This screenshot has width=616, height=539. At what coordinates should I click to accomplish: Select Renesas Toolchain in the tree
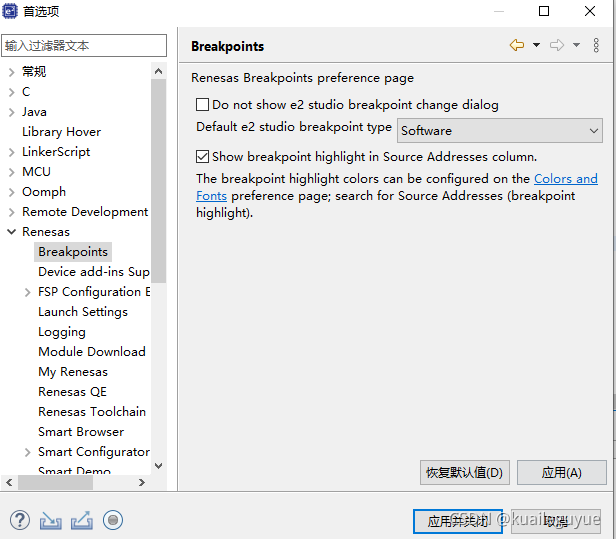pyautogui.click(x=92, y=412)
